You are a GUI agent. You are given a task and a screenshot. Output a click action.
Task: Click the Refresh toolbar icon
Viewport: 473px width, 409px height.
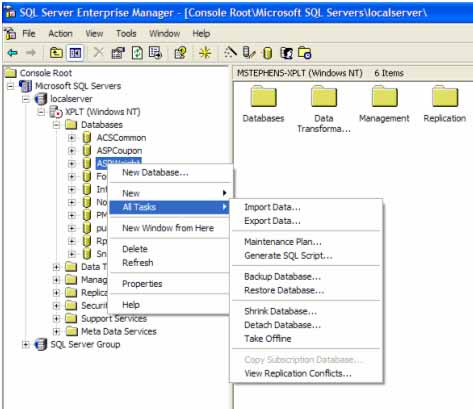[137, 53]
